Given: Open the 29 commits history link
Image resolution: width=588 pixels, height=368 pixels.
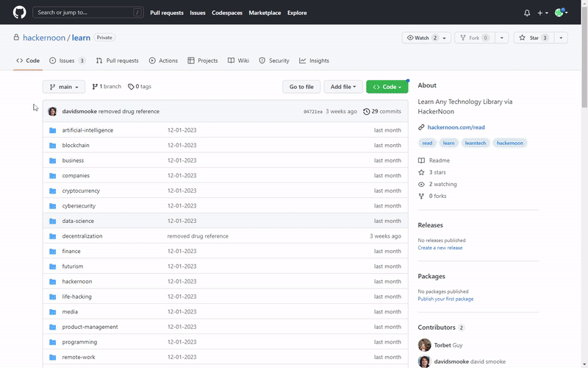Looking at the screenshot, I should [382, 112].
